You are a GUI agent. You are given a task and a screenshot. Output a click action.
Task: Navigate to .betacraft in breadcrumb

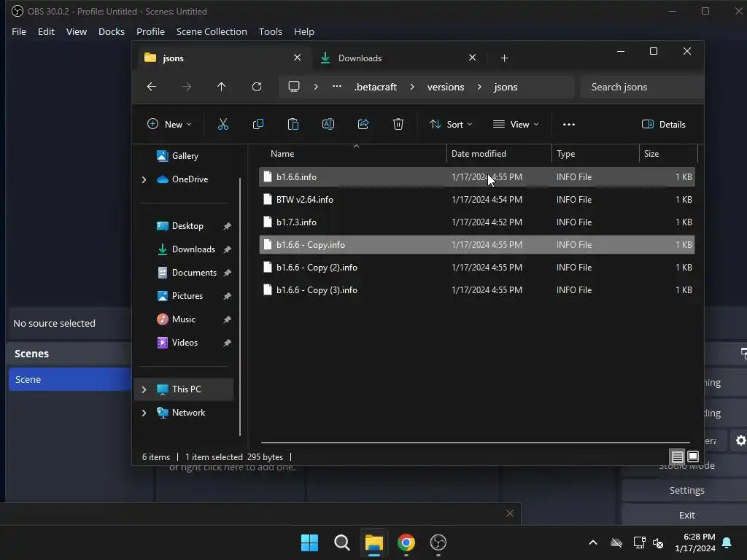coord(376,87)
